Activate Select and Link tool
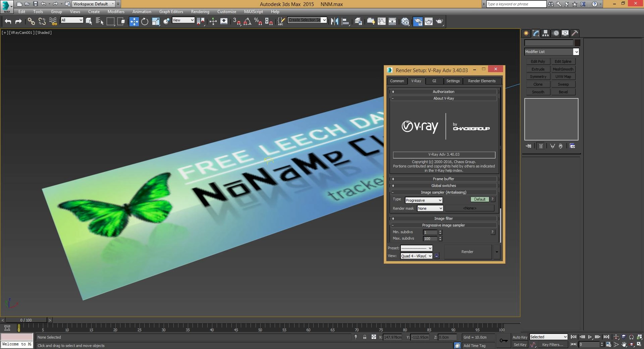 pyautogui.click(x=31, y=21)
